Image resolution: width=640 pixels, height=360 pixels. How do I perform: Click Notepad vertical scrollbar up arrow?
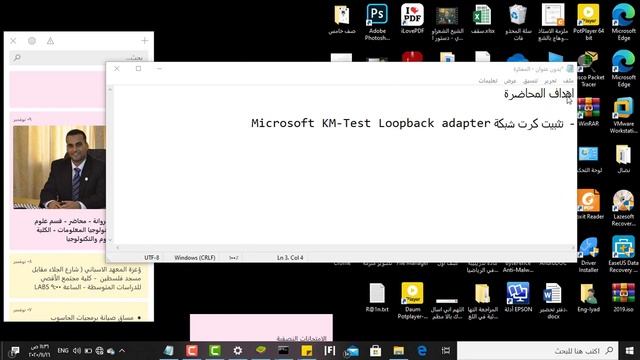110,89
